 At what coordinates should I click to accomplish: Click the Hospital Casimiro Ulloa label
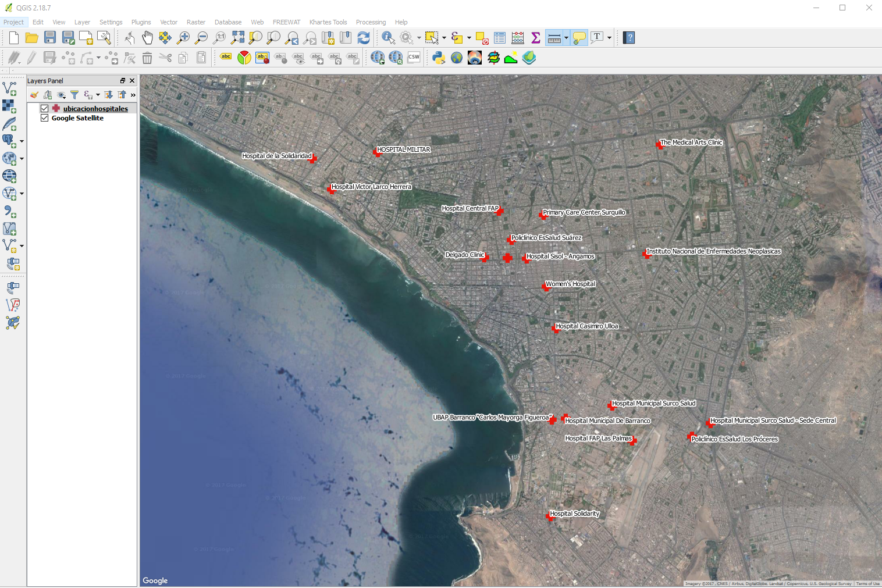tap(587, 326)
